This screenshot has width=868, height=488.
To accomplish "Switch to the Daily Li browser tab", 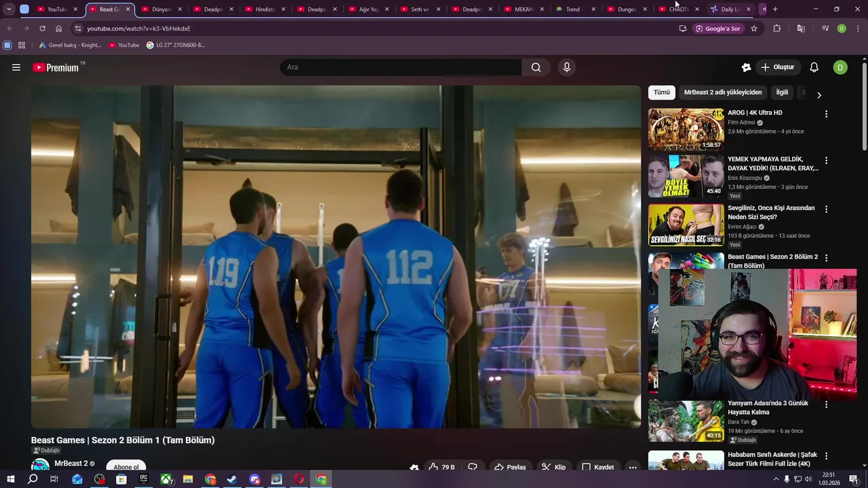I will [x=730, y=9].
